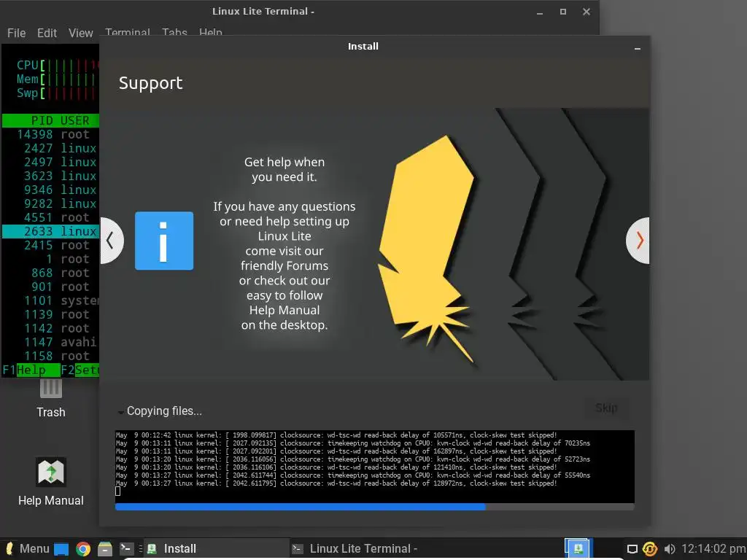
Task: Collapse the Copying files details expander
Action: [120, 411]
